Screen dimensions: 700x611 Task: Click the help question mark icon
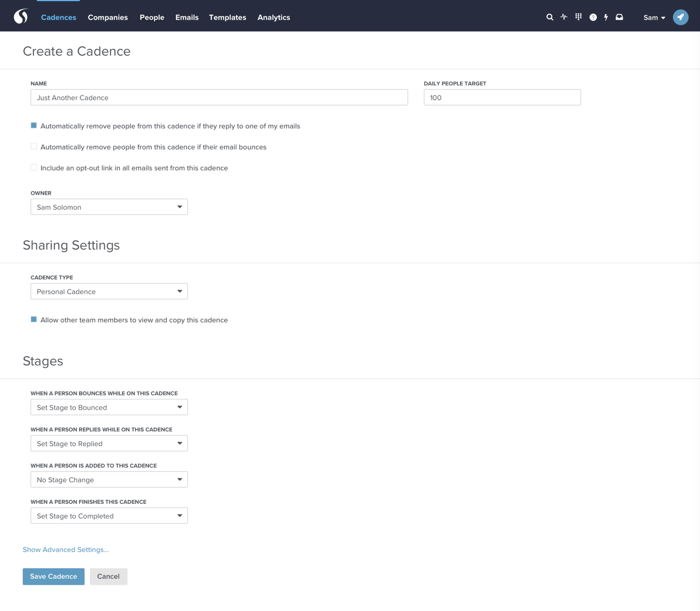click(593, 17)
